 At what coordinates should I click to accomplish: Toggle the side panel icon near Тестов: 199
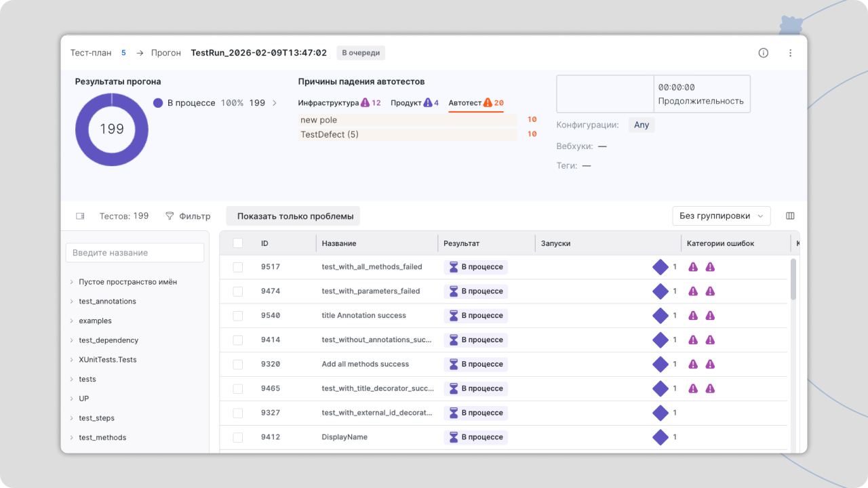coord(80,216)
